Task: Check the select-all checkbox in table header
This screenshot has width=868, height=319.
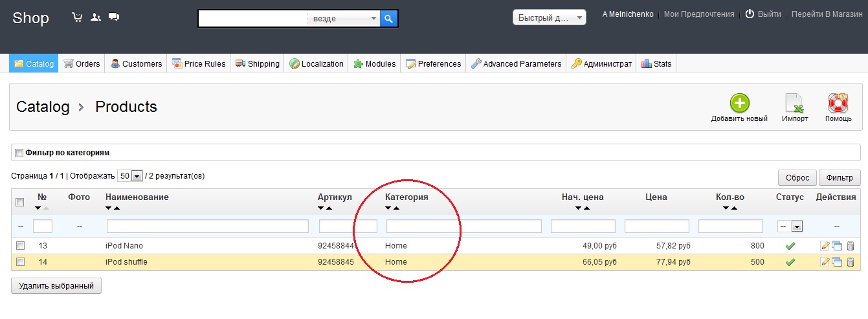Action: click(20, 202)
